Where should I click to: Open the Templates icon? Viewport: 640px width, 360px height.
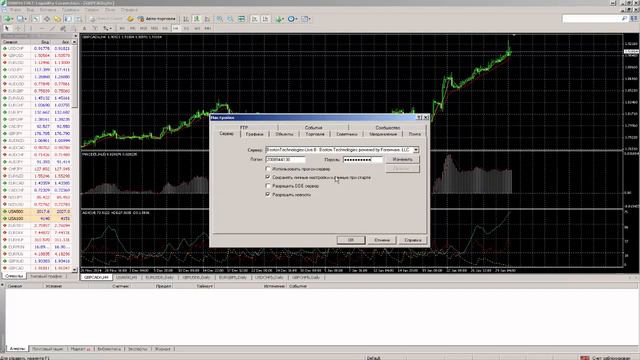[306, 19]
